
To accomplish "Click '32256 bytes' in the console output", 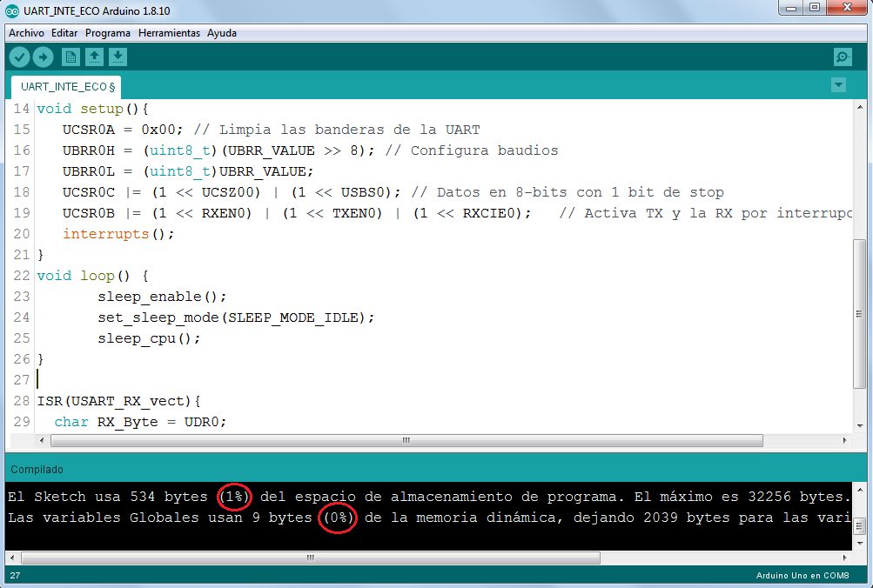I will click(x=796, y=497).
